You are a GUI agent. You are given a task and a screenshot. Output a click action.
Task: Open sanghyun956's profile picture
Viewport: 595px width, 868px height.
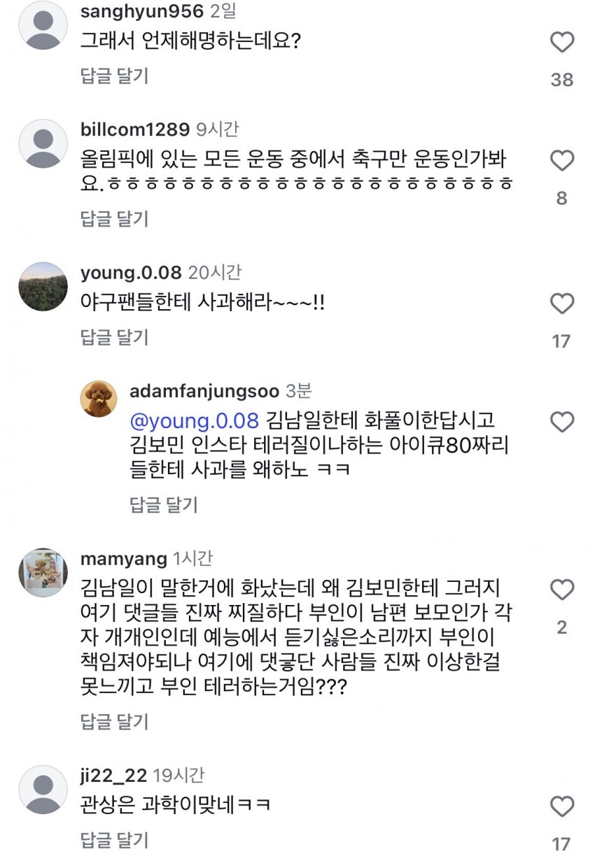[43, 24]
